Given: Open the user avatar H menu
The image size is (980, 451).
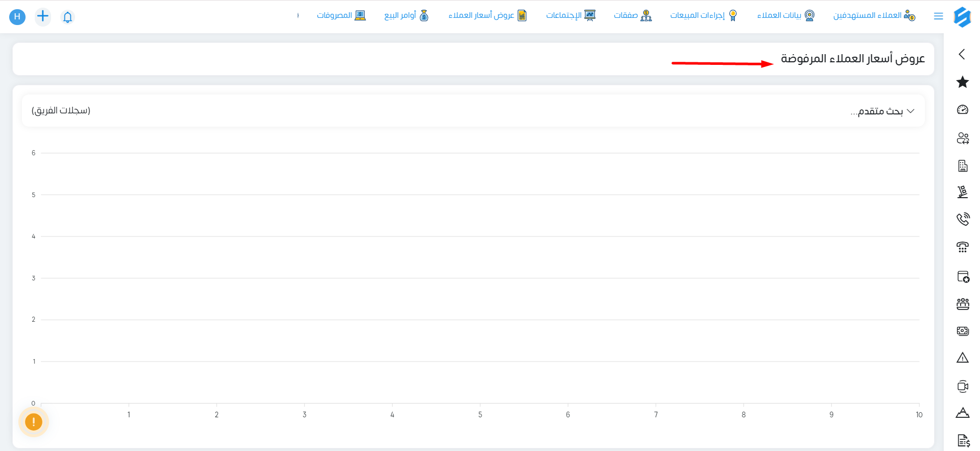Looking at the screenshot, I should [x=17, y=17].
